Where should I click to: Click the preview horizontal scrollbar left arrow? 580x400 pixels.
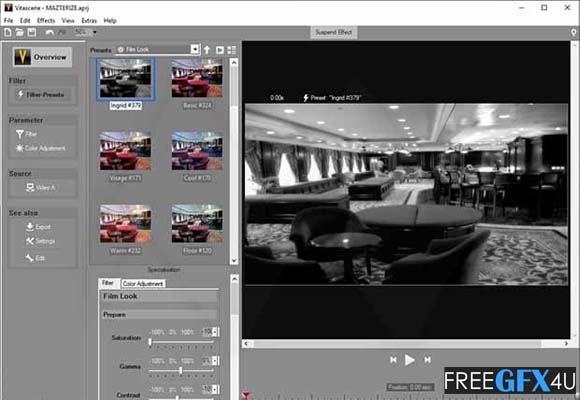tap(246, 344)
